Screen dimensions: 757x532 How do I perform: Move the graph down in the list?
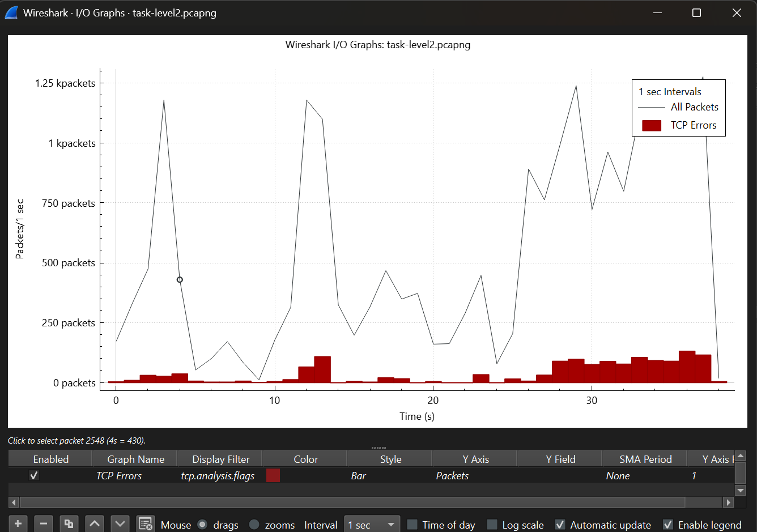[120, 524]
